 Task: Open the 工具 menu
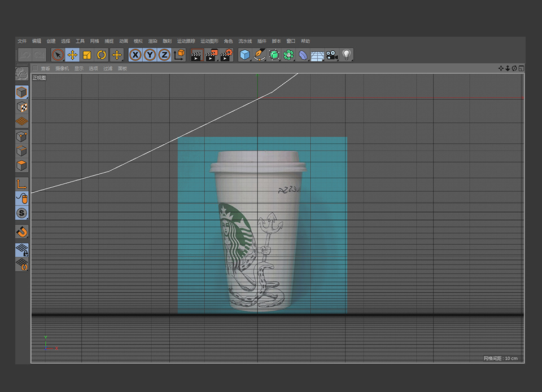coord(80,41)
